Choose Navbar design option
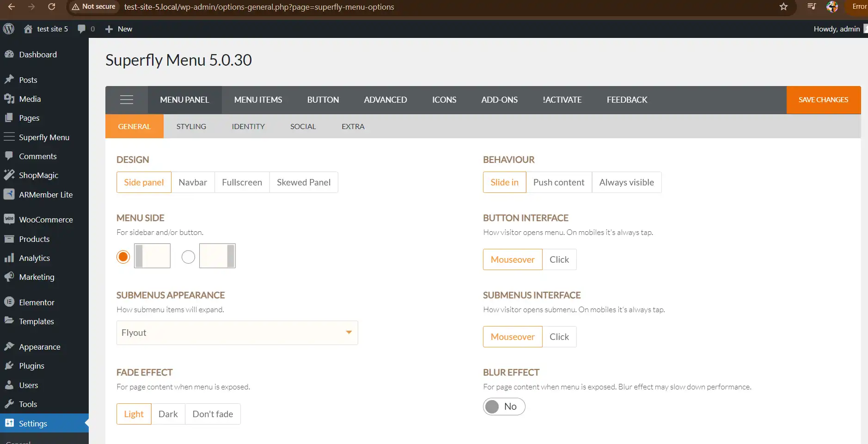The width and height of the screenshot is (868, 444). click(x=193, y=182)
